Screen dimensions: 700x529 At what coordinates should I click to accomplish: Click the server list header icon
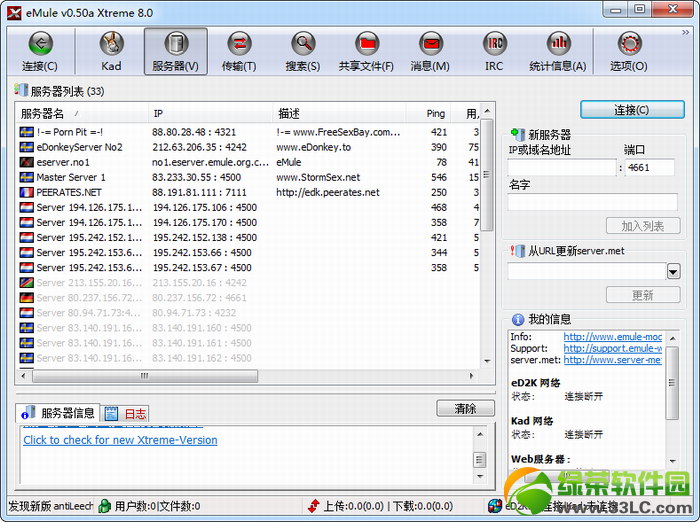pyautogui.click(x=21, y=90)
